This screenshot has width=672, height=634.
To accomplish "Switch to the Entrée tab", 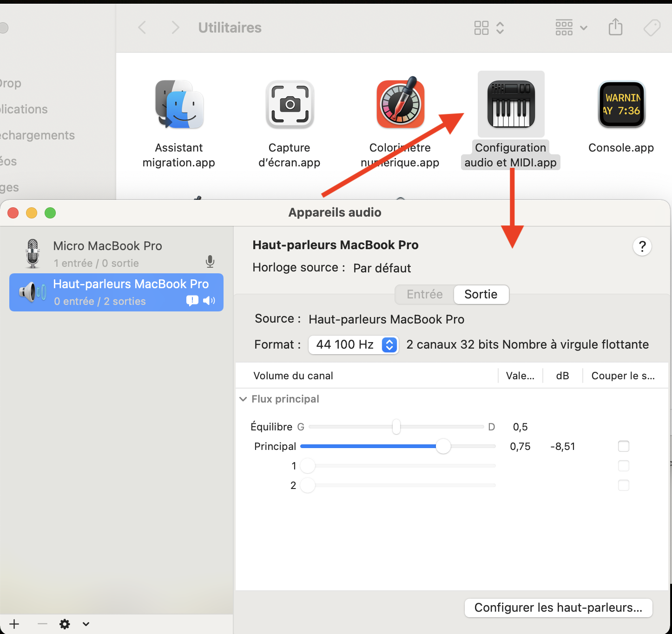I will [424, 294].
